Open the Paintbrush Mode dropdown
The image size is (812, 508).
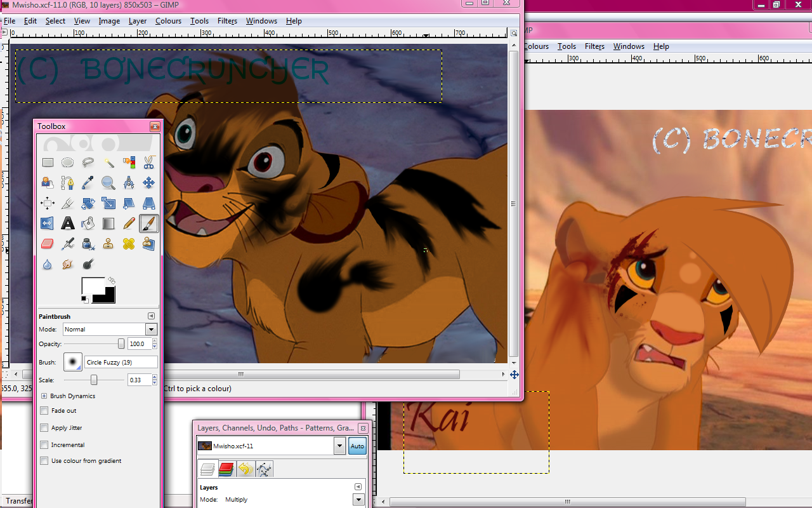[151, 330]
